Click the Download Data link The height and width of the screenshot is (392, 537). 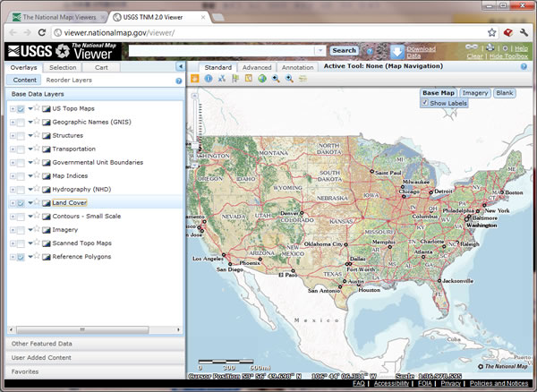[421, 52]
